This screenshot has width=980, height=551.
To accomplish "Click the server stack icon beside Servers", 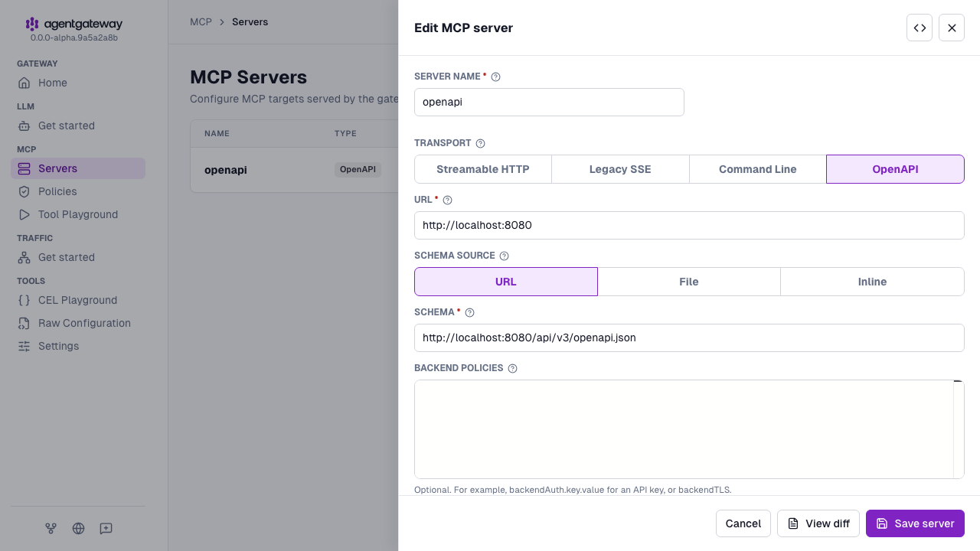I will pos(24,168).
